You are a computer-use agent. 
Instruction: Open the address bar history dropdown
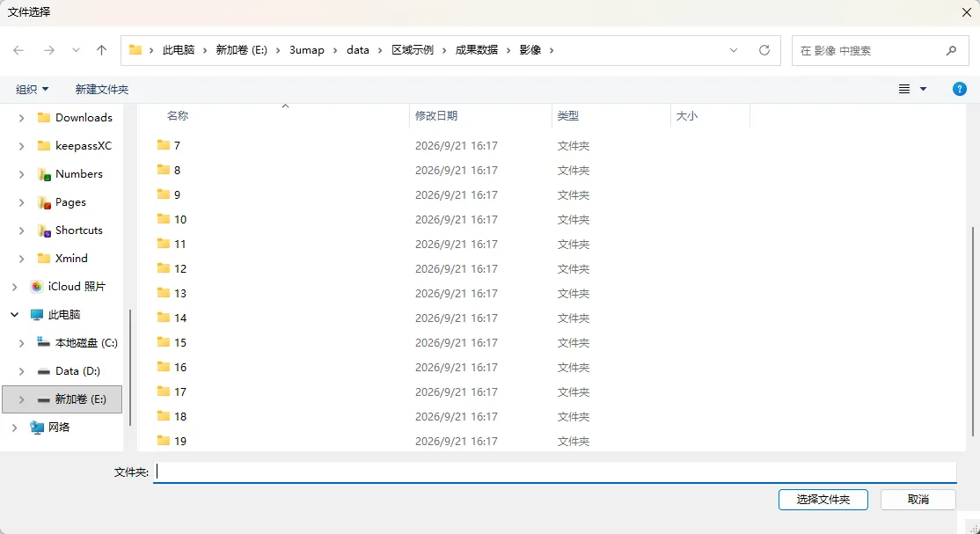pos(733,50)
